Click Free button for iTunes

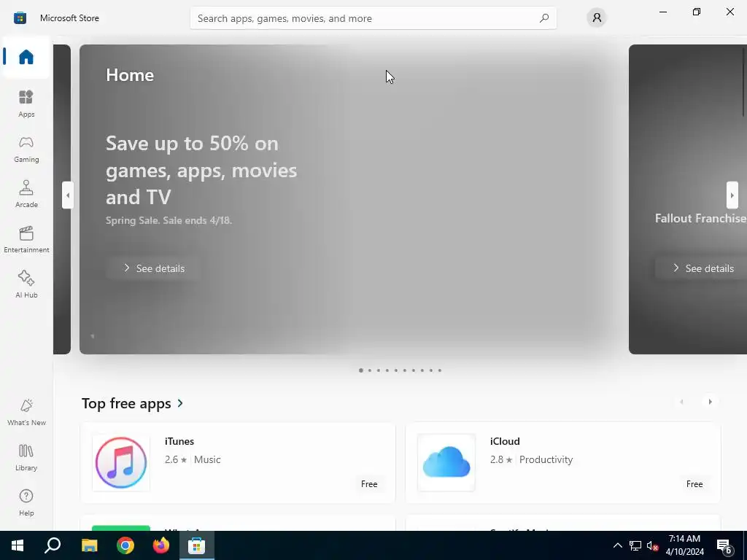(369, 484)
